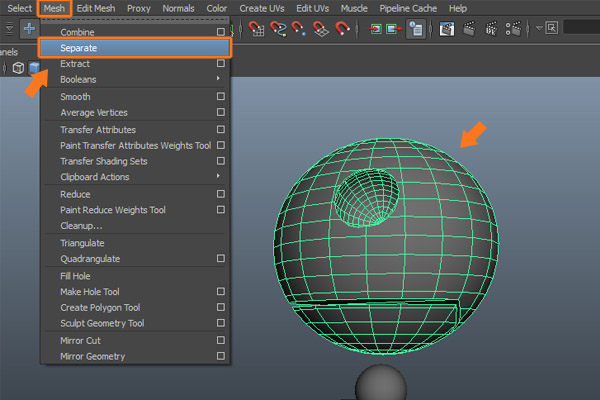
Task: Click the Snap to grids magnet icon
Action: 257,28
